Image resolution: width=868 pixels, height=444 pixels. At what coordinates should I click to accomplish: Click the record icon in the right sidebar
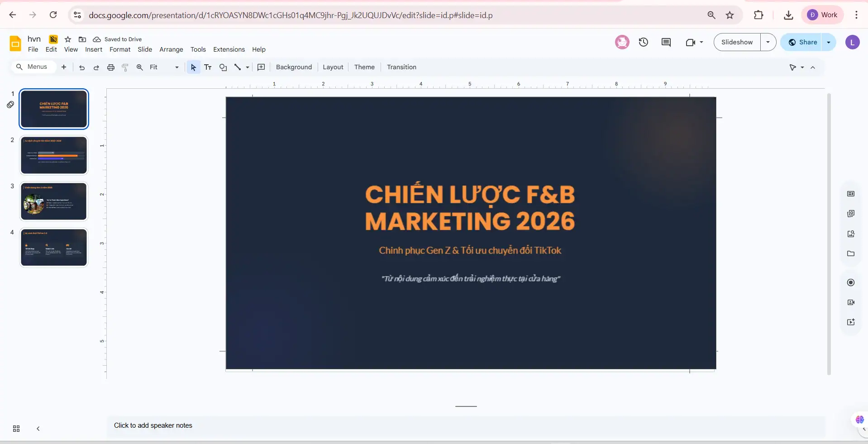tap(851, 282)
